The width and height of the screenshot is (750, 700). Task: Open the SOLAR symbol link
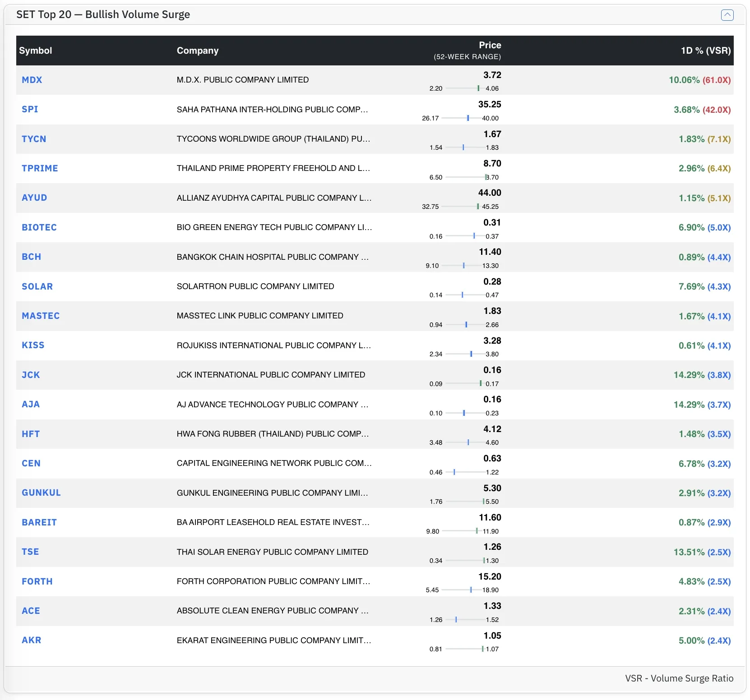pyautogui.click(x=37, y=286)
